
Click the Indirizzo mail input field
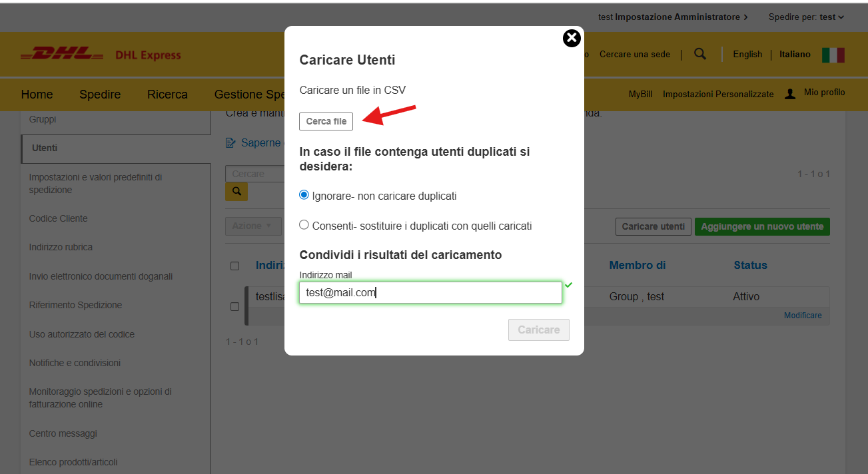(x=430, y=292)
